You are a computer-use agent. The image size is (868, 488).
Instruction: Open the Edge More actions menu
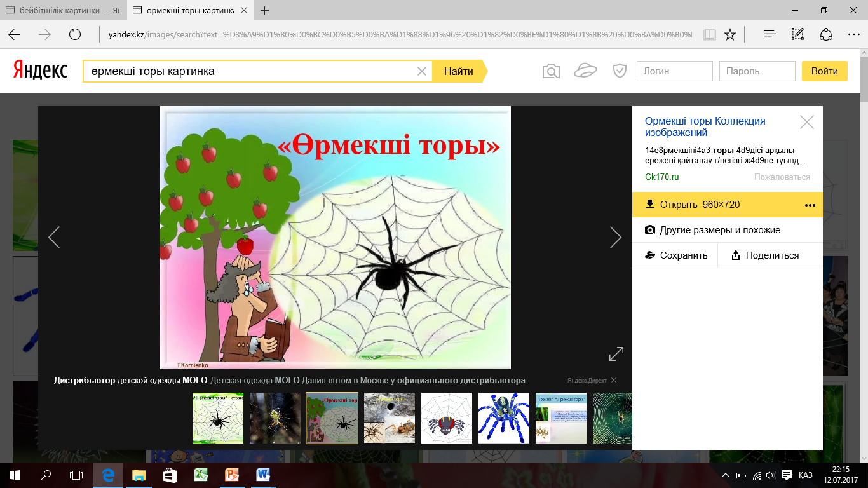(x=855, y=34)
